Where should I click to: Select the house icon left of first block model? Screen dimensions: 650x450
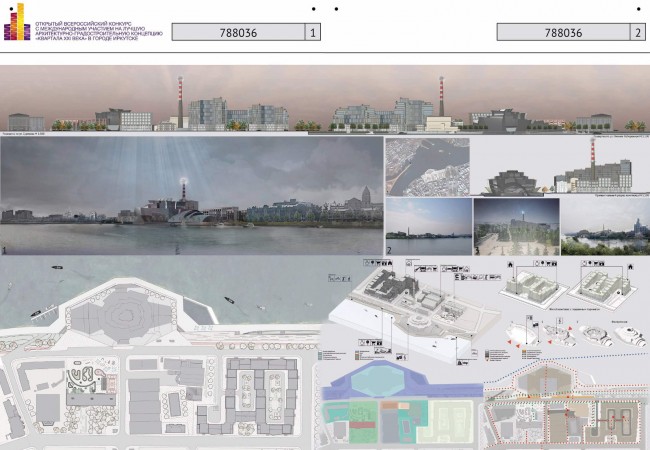(x=510, y=265)
